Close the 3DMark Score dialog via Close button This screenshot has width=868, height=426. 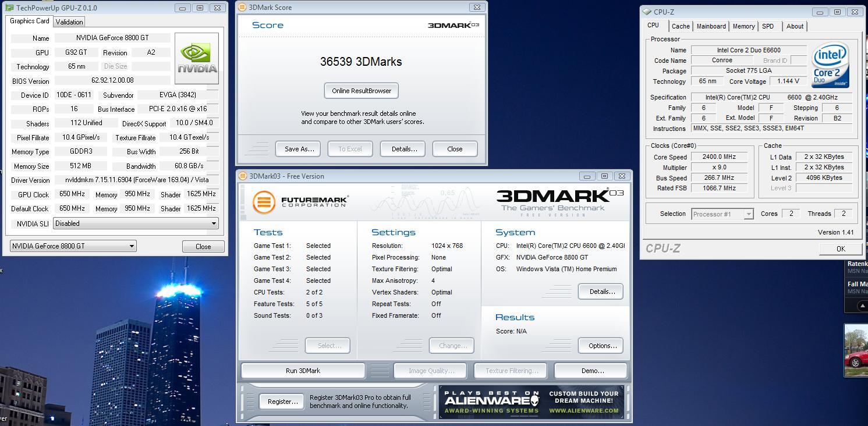[455, 149]
